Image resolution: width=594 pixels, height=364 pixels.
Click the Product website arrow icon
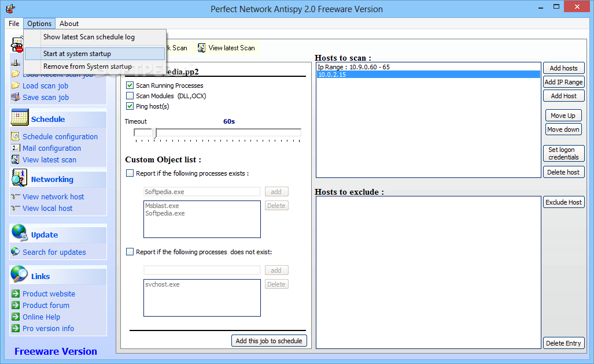click(16, 294)
